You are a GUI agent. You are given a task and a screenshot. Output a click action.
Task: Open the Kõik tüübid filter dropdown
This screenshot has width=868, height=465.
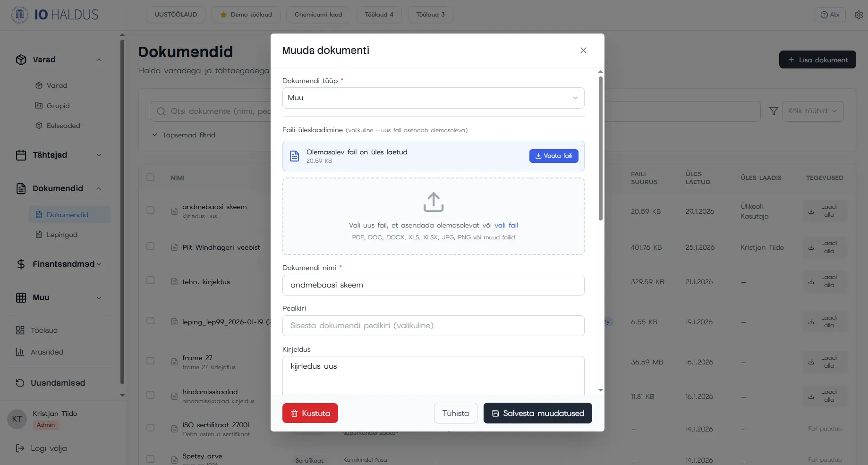pos(812,111)
